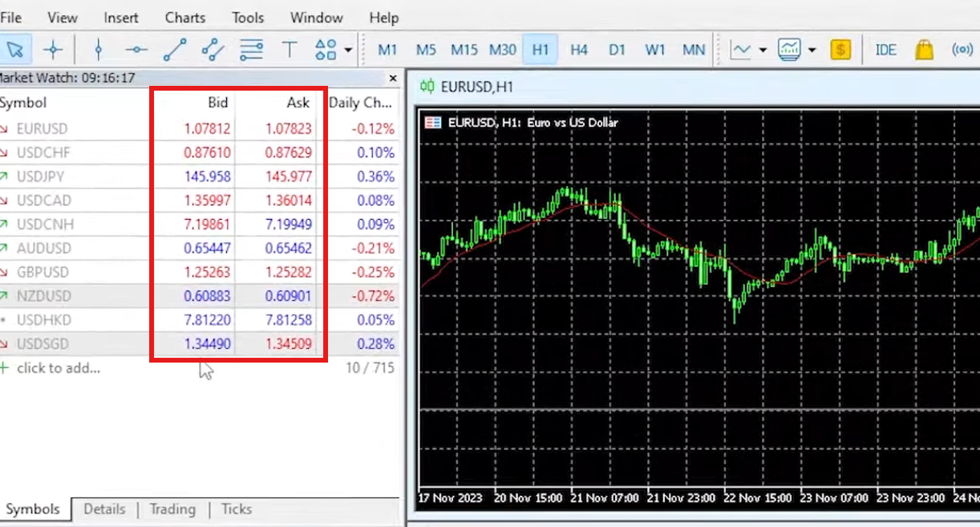980x527 pixels.
Task: Open MetaEditor using the IDE icon
Action: tap(885, 49)
